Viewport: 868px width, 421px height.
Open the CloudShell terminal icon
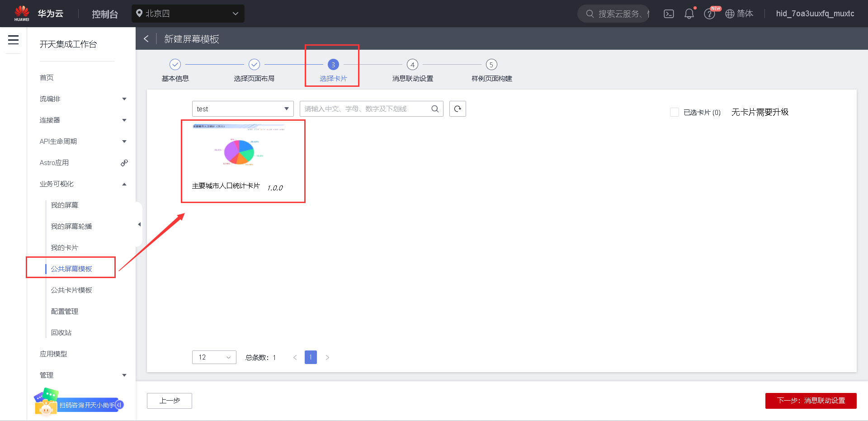(x=669, y=14)
